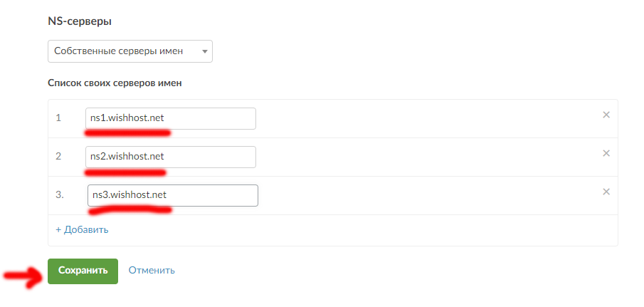This screenshot has width=644, height=307.
Task: Click the red underline beneath ns1.wishhost.net
Action: click(x=127, y=133)
